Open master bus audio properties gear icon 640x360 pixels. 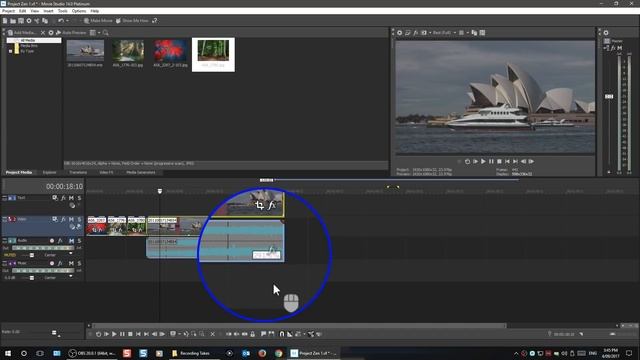[x=606, y=33]
